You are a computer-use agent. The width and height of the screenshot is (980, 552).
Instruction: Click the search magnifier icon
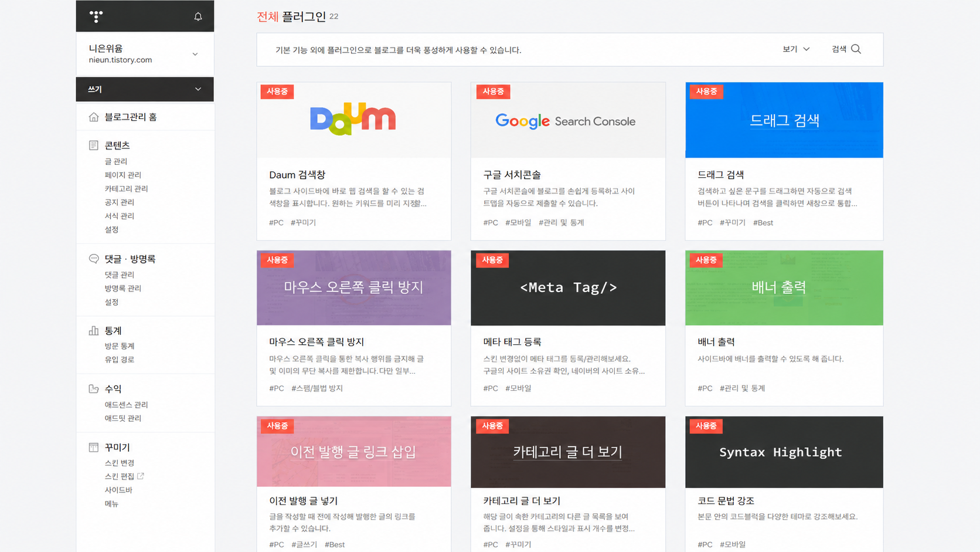point(856,49)
